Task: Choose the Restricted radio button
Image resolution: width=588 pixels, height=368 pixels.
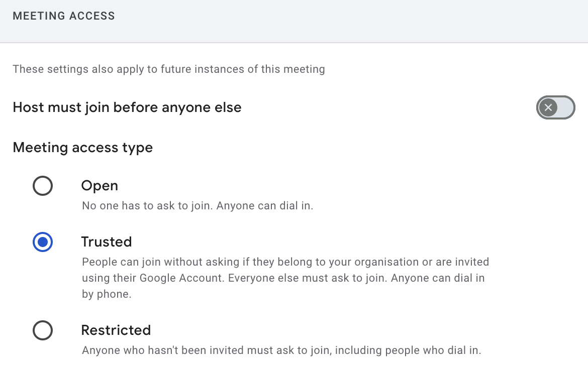Action: coord(43,330)
